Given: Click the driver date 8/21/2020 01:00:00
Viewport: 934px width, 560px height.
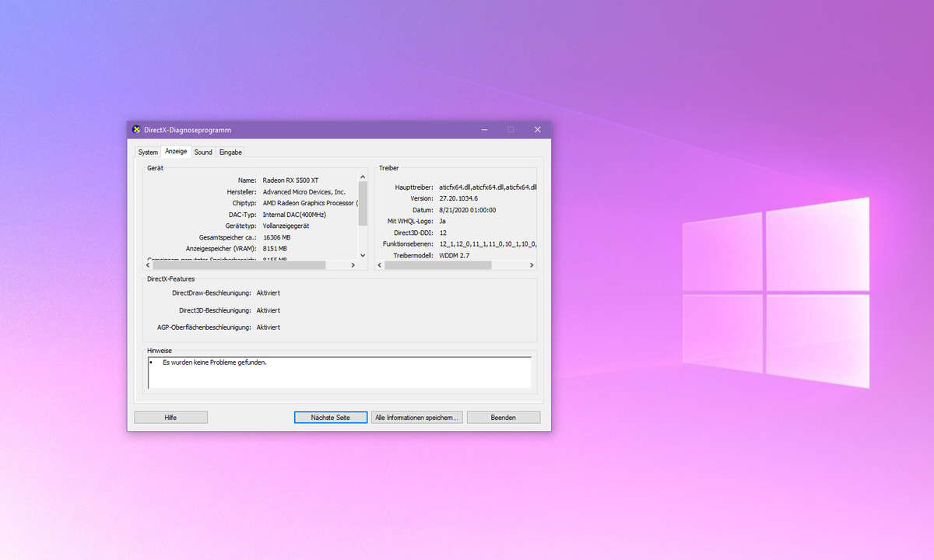Looking at the screenshot, I should [x=467, y=210].
